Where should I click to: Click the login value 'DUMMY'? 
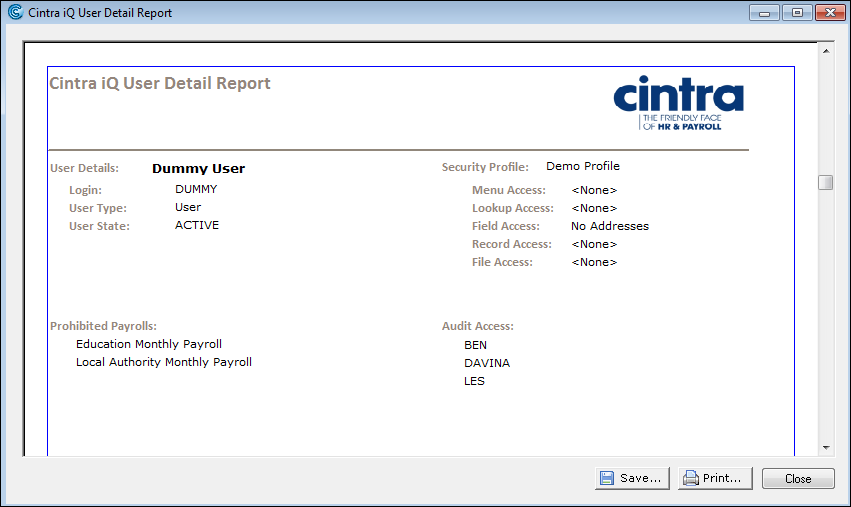[x=196, y=189]
